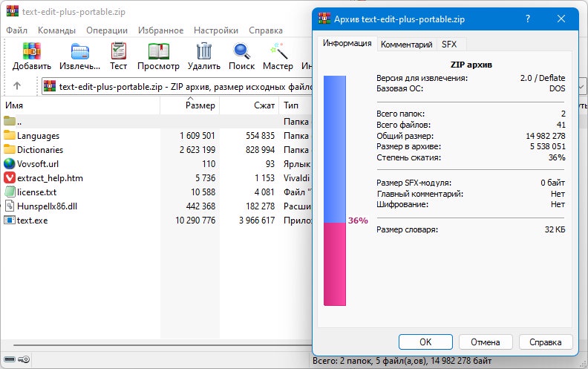Click the WinRAR icon in main title bar
588x369 pixels.
tap(13, 10)
